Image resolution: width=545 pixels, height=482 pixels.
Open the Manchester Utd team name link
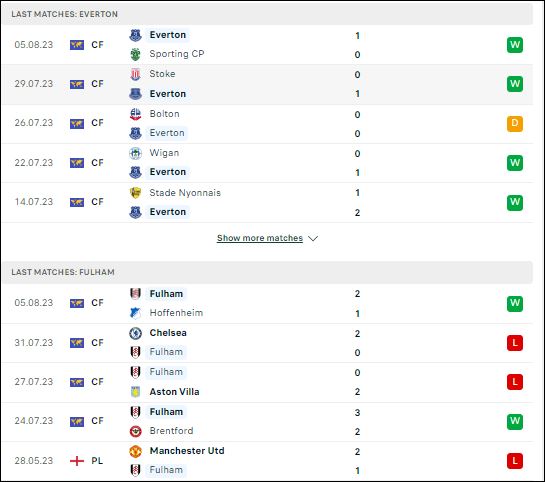187,451
